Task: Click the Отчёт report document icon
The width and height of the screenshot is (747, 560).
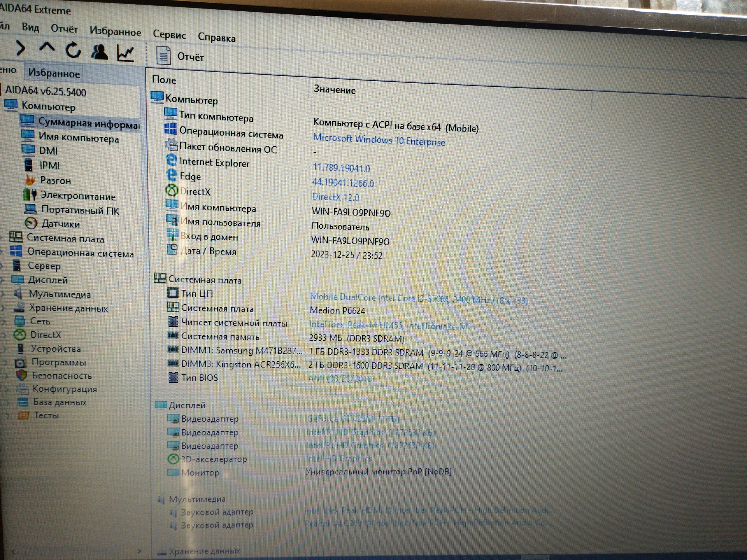Action: [163, 56]
